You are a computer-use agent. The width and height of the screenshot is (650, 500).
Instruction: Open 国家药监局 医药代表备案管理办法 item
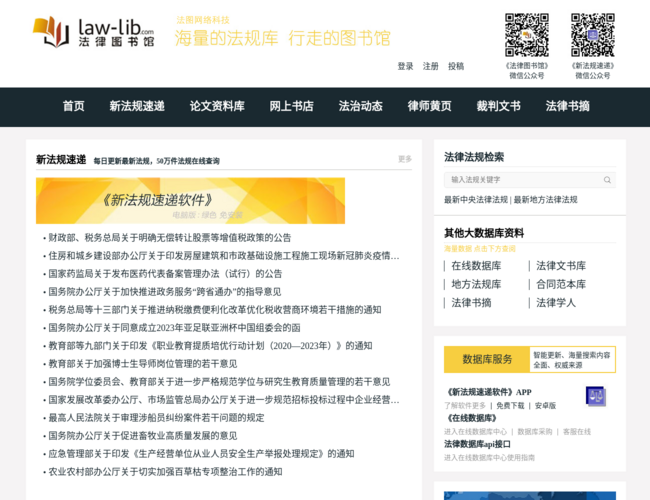pyautogui.click(x=165, y=274)
